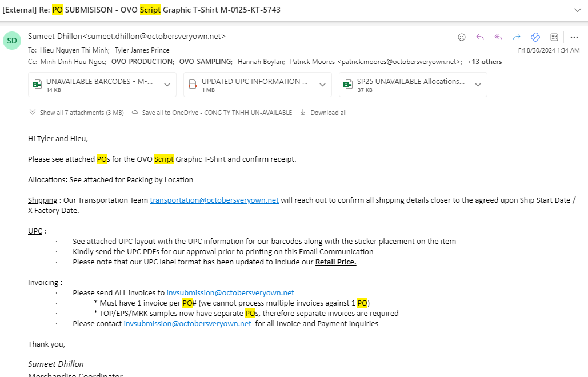Open the Viva Insights icon

(x=535, y=37)
